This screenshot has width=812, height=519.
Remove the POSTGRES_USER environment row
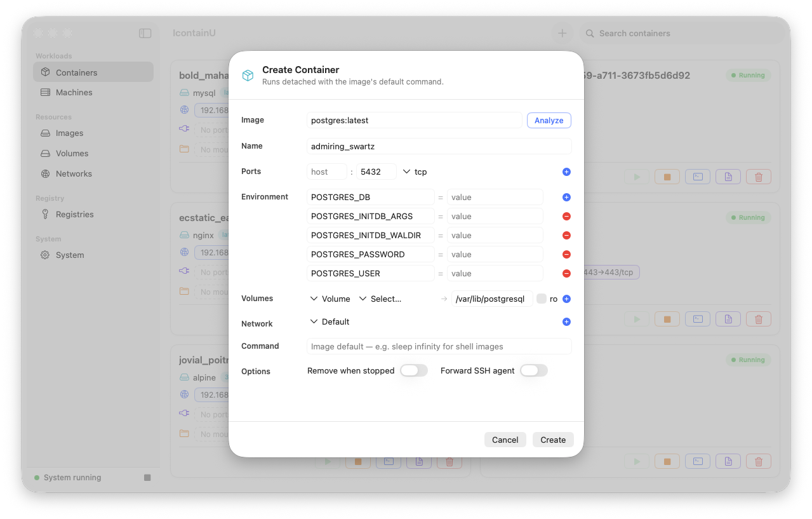click(x=566, y=273)
